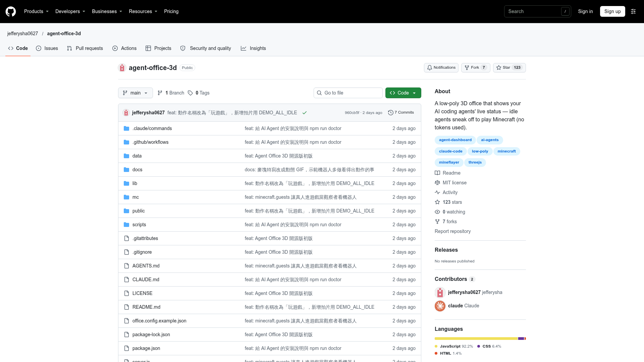
Task: Star the agent-office-3d repository
Action: coord(509,68)
